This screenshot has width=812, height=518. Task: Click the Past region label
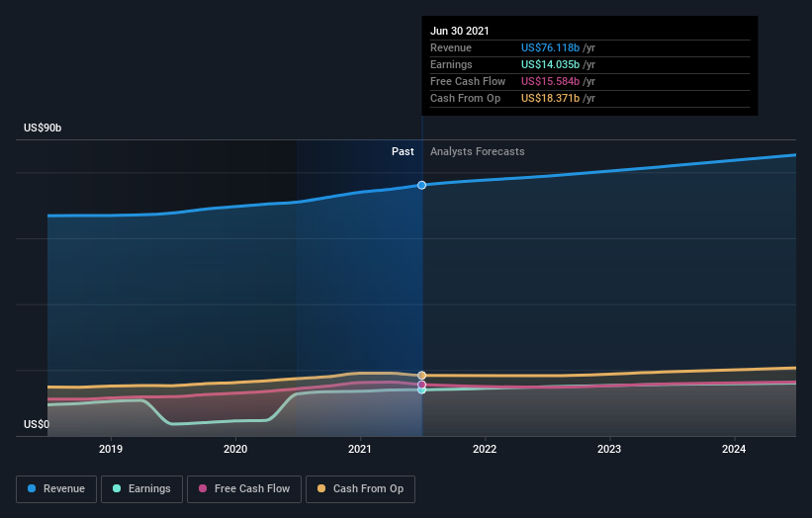(x=403, y=151)
